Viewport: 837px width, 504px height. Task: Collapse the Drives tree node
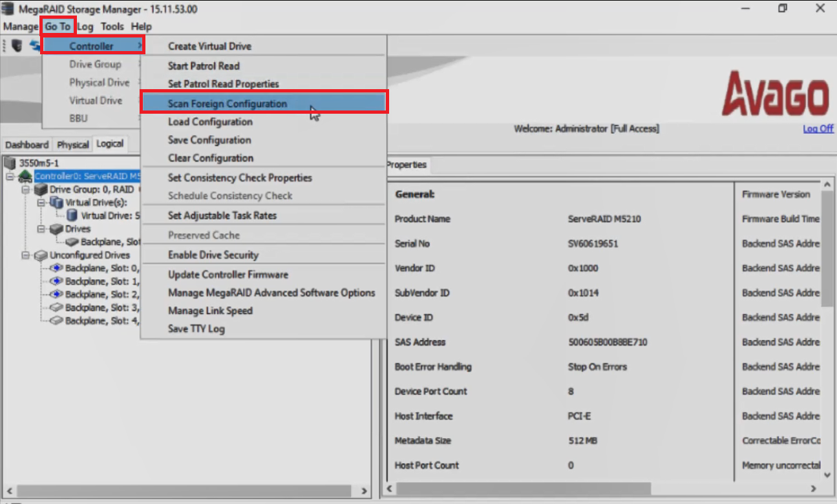41,229
